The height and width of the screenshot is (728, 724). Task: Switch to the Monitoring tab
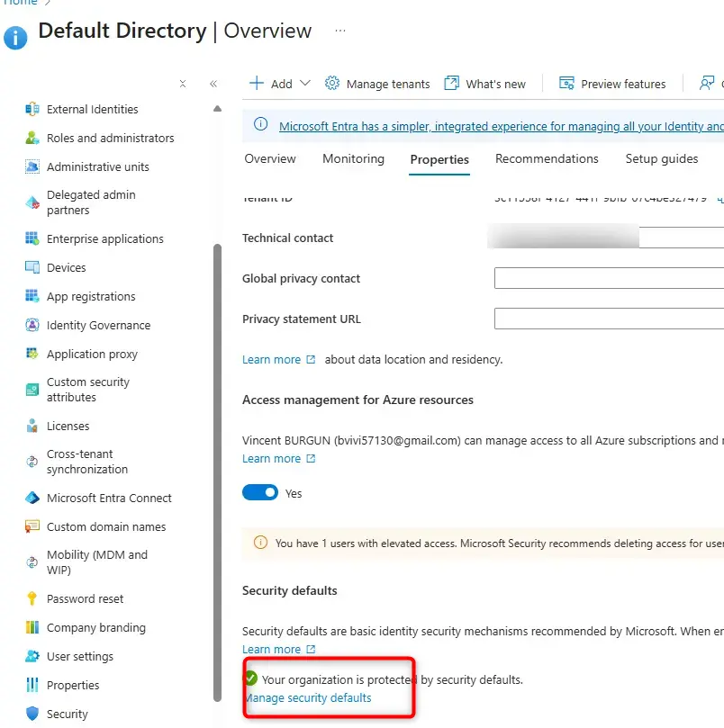click(353, 159)
